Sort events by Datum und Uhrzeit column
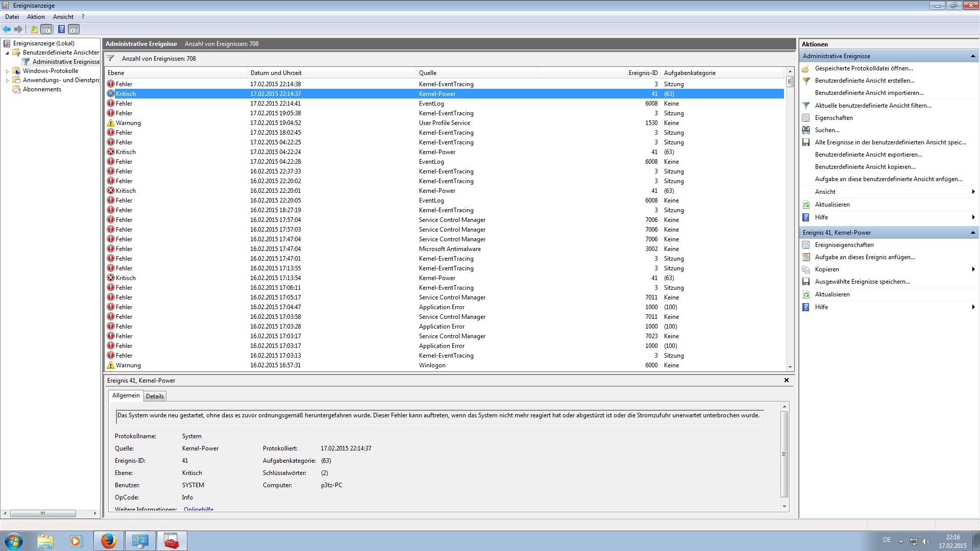Image resolution: width=980 pixels, height=551 pixels. [276, 73]
